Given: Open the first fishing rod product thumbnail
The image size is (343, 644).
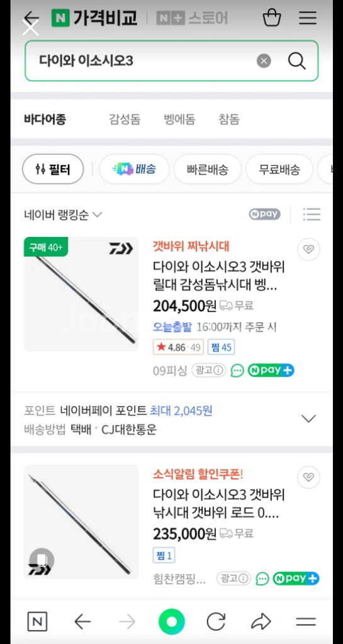Looking at the screenshot, I should [x=81, y=294].
